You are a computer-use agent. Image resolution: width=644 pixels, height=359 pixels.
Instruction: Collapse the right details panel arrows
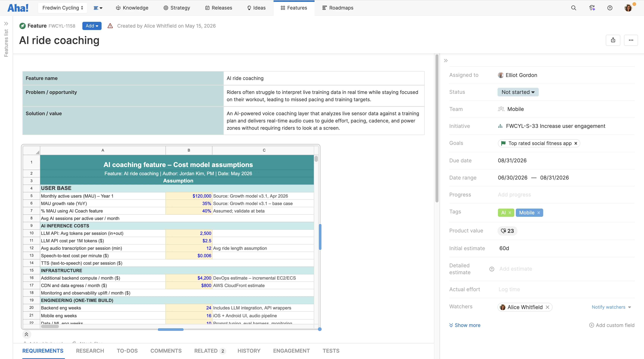(446, 61)
